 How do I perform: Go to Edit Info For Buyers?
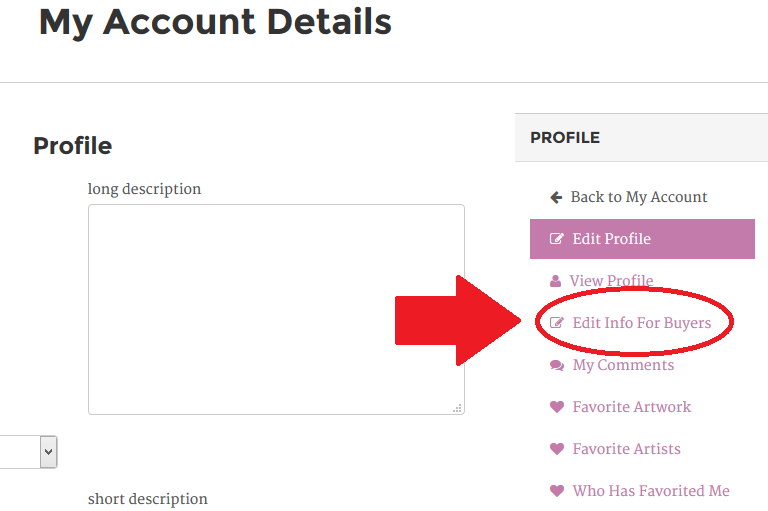click(x=641, y=323)
